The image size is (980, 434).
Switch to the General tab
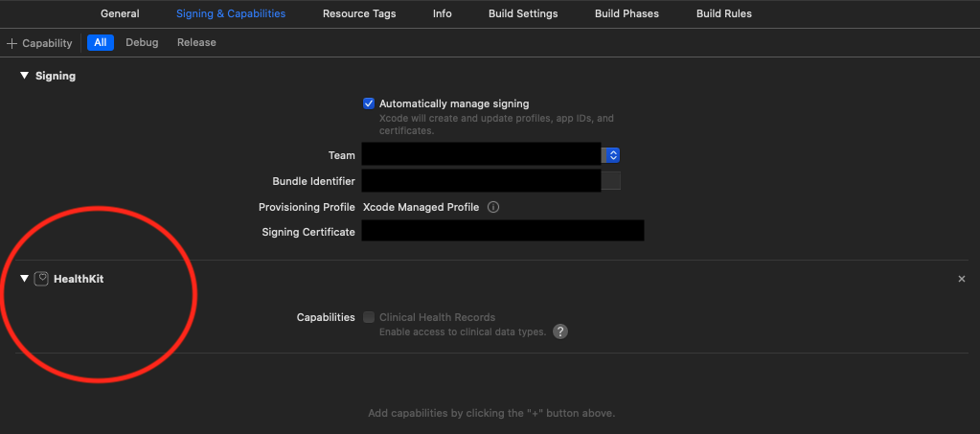120,14
